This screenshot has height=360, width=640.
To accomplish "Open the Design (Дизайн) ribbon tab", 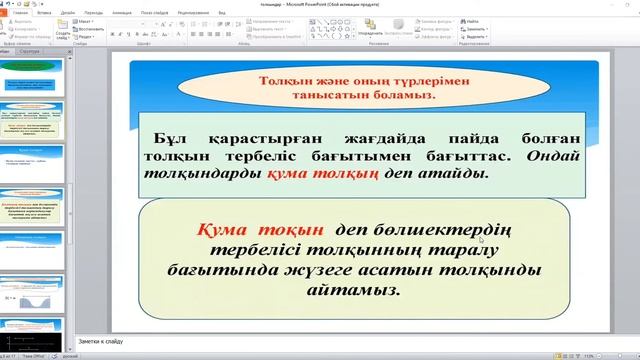I will click(68, 13).
